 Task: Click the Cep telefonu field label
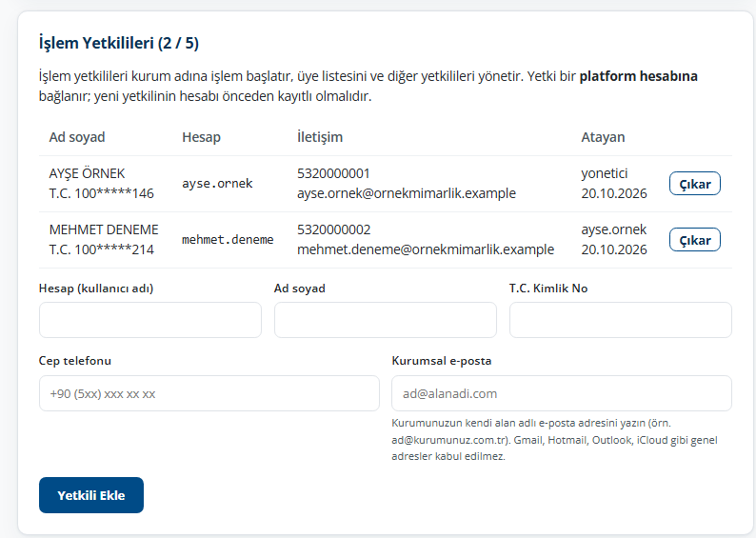click(x=74, y=361)
